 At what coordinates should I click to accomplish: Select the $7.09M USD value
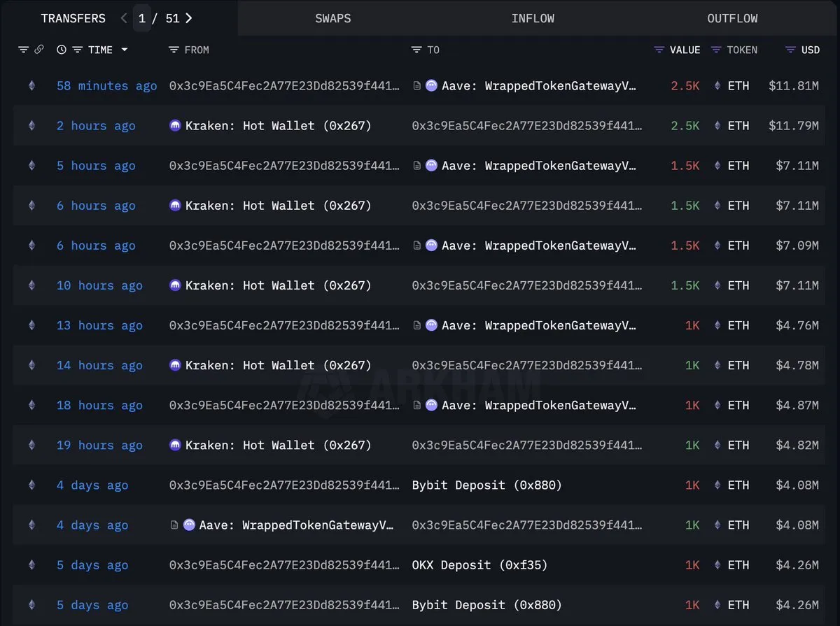point(797,246)
